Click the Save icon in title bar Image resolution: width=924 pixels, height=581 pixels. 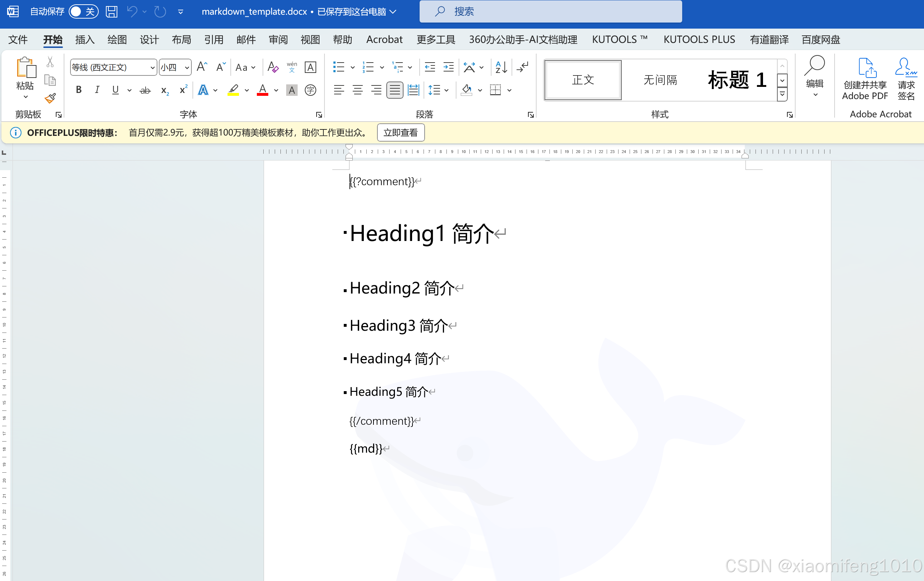point(111,11)
